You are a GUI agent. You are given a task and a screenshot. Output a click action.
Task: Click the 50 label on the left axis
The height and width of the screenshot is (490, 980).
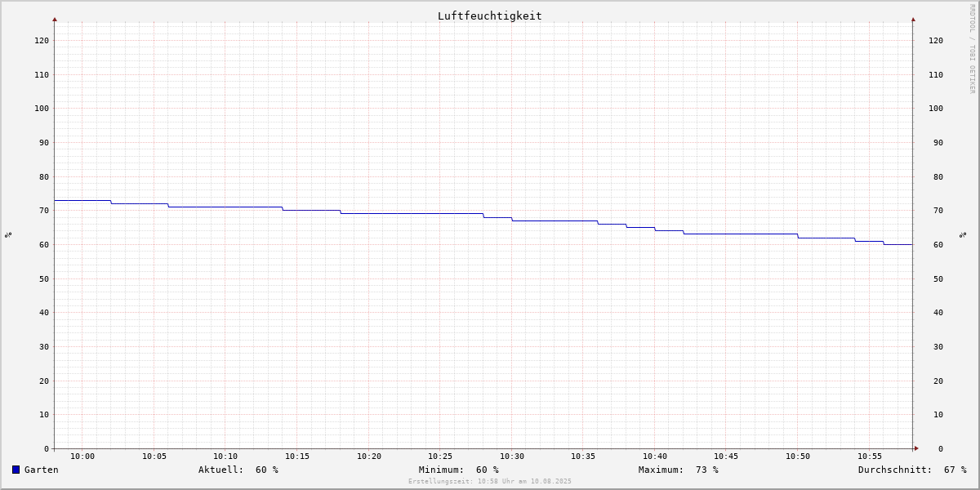pos(44,279)
